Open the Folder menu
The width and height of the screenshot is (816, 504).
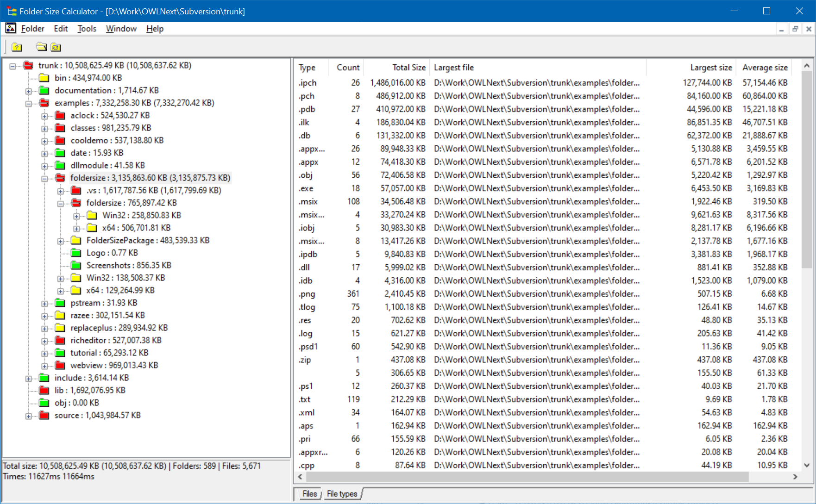(x=32, y=29)
